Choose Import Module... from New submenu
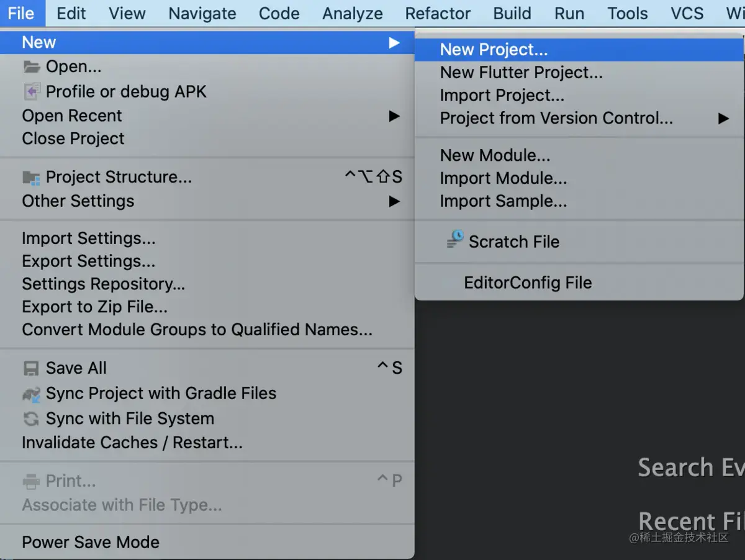Image resolution: width=745 pixels, height=560 pixels. (x=503, y=178)
